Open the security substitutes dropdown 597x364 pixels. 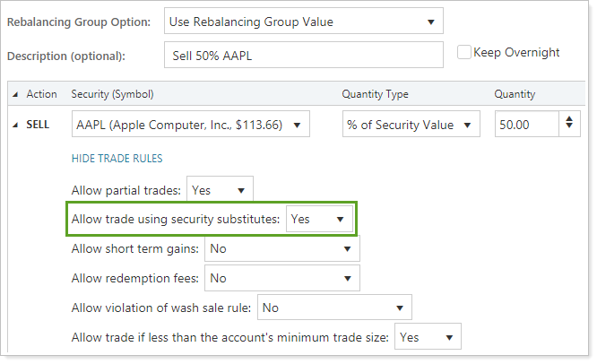click(318, 219)
